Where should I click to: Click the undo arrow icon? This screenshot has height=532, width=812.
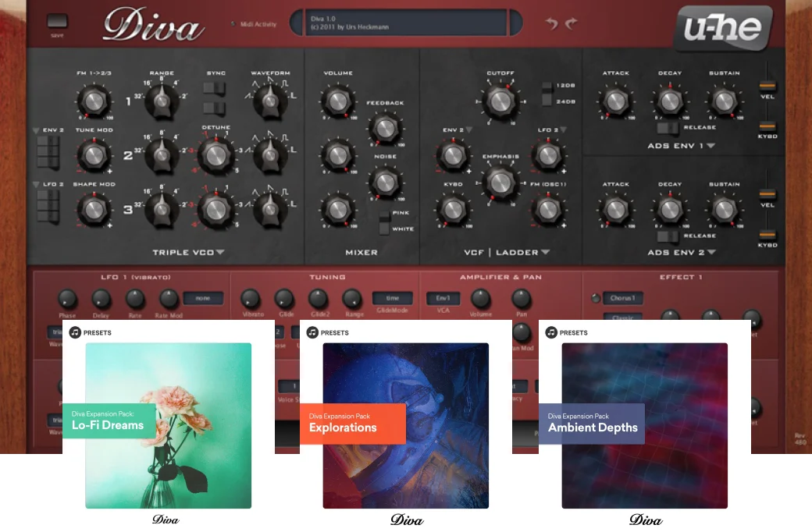pos(552,23)
